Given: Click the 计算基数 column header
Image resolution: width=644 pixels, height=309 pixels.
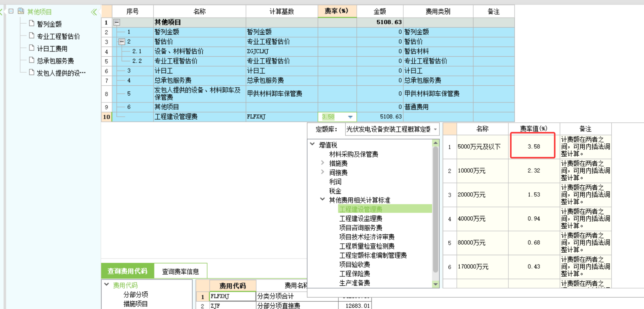Looking at the screenshot, I should click(282, 11).
